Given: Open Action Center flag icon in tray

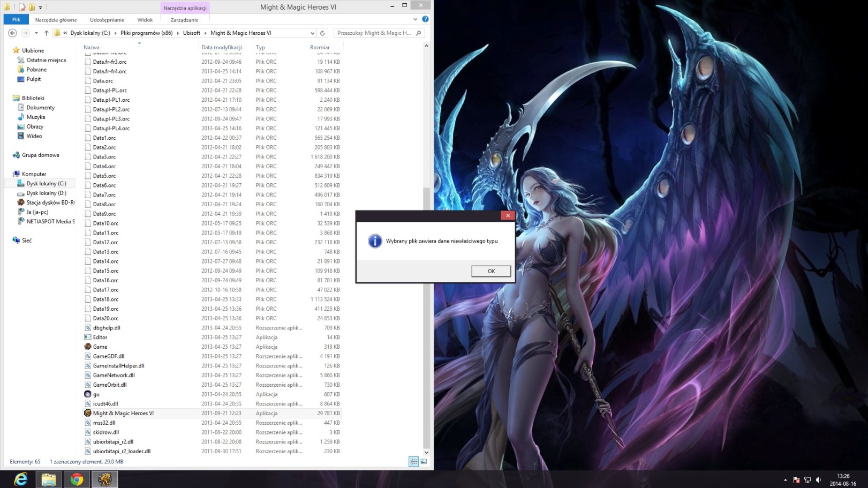Looking at the screenshot, I should click(796, 480).
